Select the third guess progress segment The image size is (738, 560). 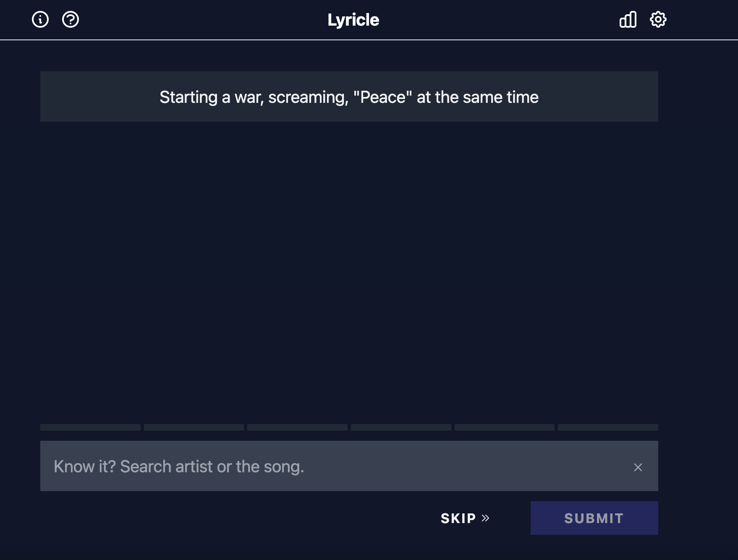[297, 427]
